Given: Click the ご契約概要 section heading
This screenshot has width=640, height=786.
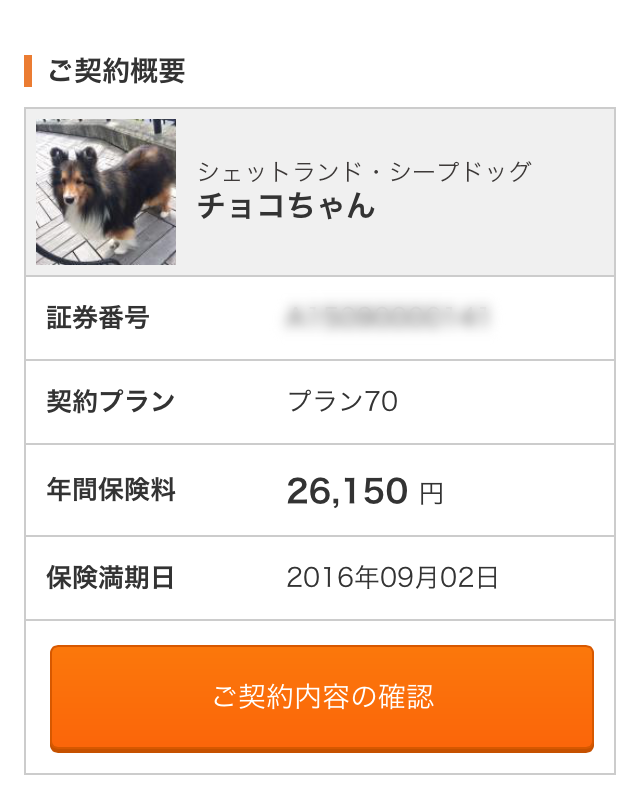Looking at the screenshot, I should (116, 71).
